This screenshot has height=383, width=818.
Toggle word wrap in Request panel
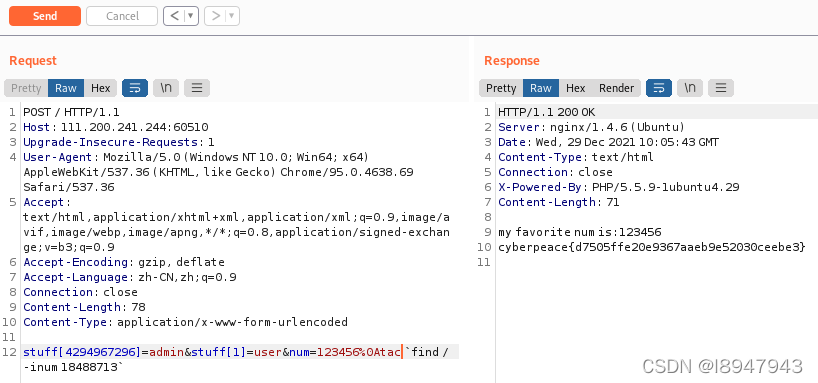pos(135,88)
